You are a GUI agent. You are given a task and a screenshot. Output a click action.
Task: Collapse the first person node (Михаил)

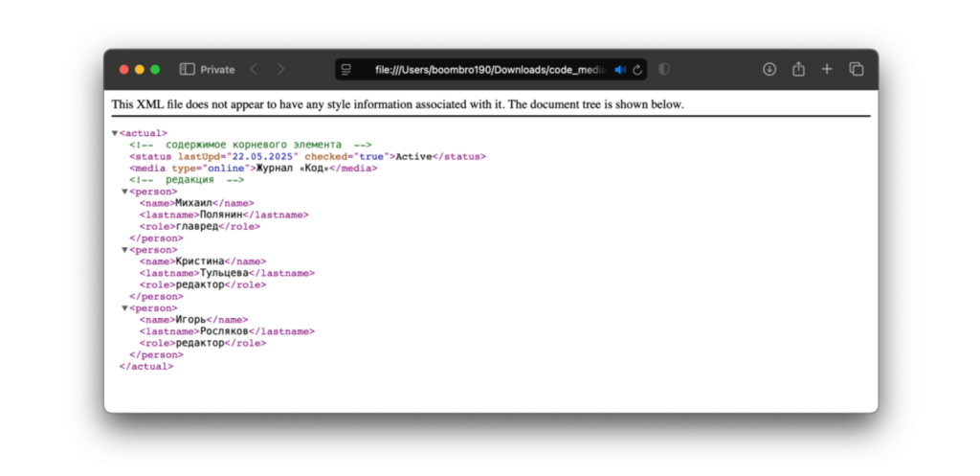[124, 192]
